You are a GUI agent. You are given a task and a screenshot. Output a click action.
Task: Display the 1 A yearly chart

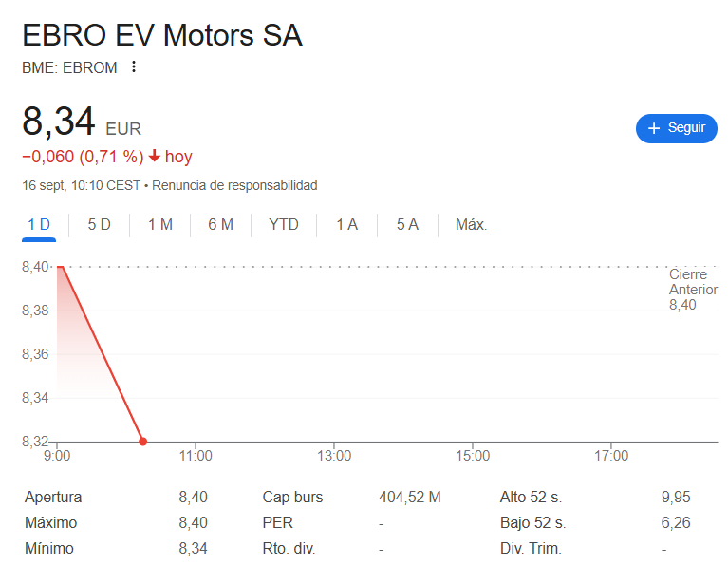[x=346, y=225]
